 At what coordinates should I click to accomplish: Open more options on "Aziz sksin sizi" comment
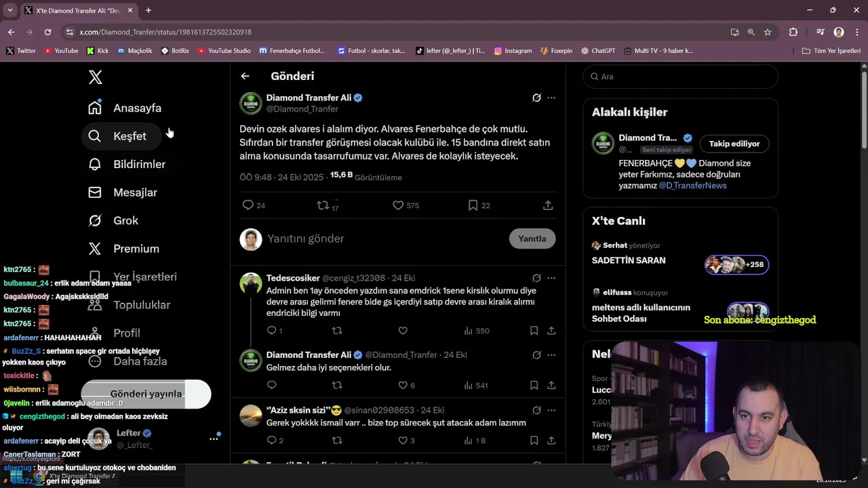click(x=551, y=410)
